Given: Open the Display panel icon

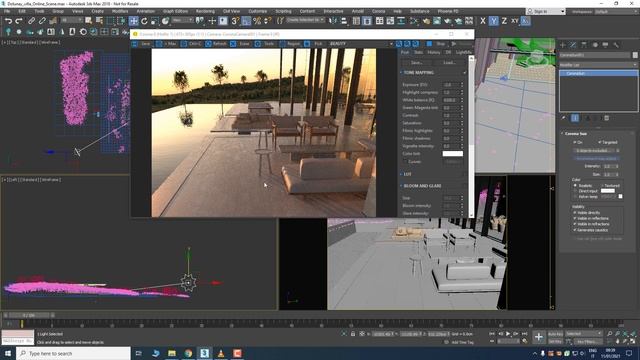Looking at the screenshot, I should click(605, 45).
